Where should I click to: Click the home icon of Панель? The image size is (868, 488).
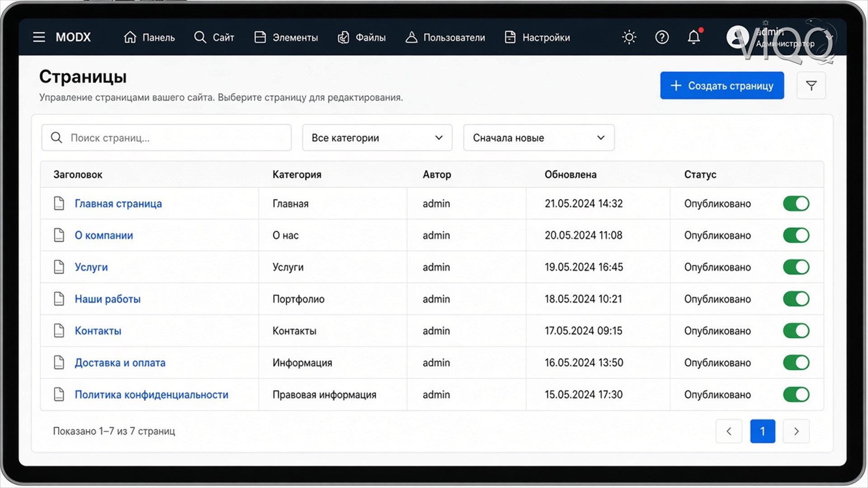(x=130, y=37)
